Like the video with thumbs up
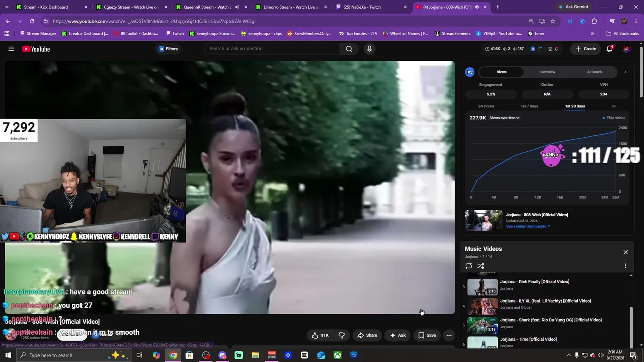 pos(320,335)
